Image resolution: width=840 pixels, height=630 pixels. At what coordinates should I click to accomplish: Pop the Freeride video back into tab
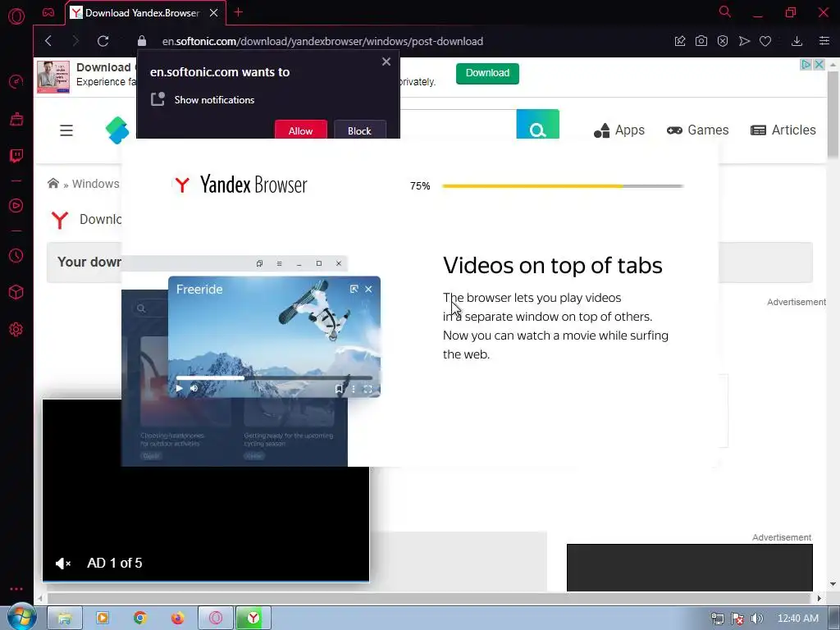[354, 289]
